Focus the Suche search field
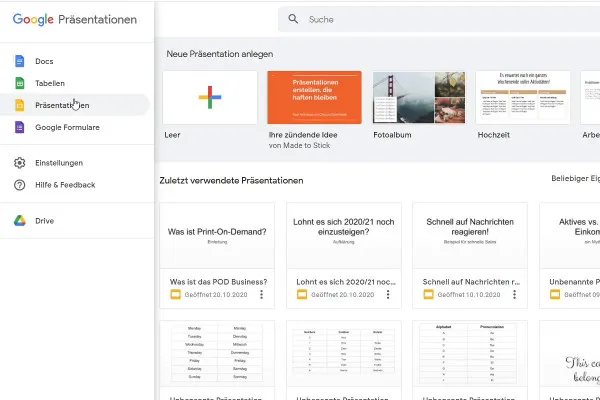The width and height of the screenshot is (600, 400). (439, 19)
